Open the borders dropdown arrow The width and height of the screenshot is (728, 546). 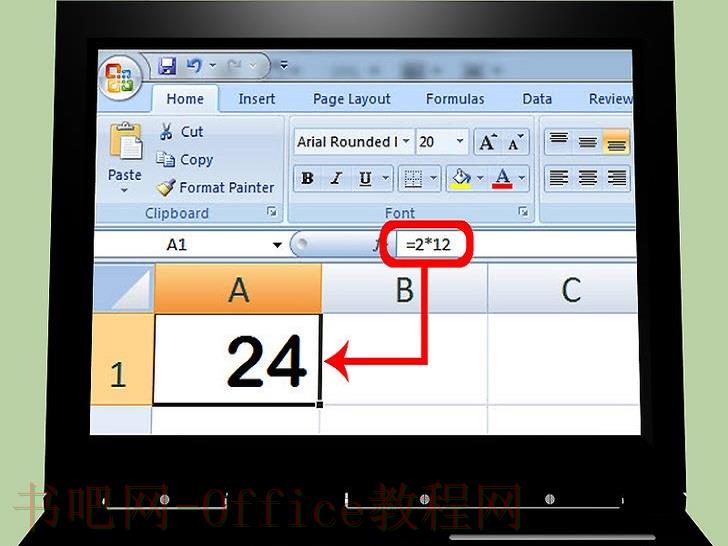point(433,178)
